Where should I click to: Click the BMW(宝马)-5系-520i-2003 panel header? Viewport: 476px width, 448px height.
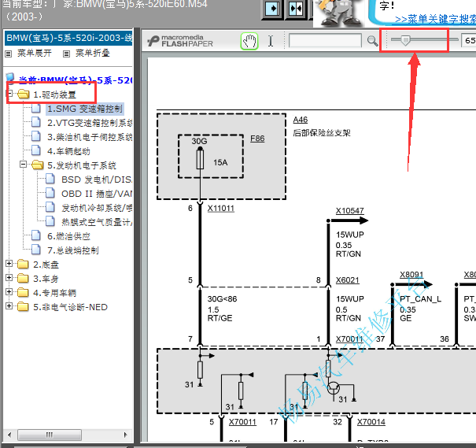coord(68,38)
